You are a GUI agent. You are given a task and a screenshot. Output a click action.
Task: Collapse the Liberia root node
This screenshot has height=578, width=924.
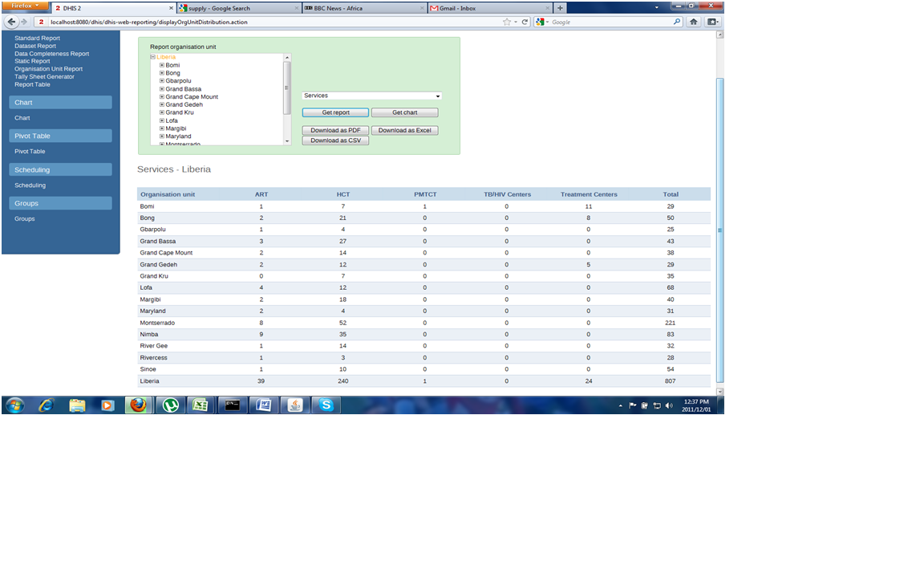(152, 57)
